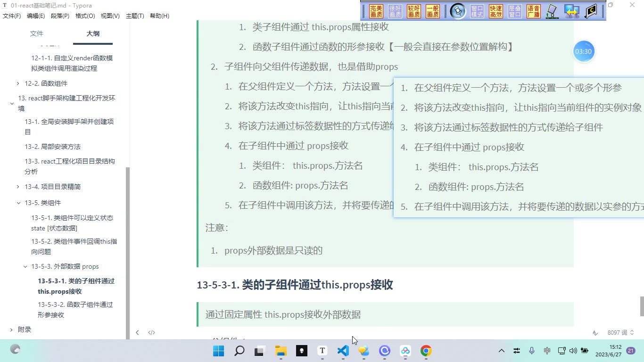Open Google Chrome from taskbar
The image size is (644, 362).
coord(426,351)
